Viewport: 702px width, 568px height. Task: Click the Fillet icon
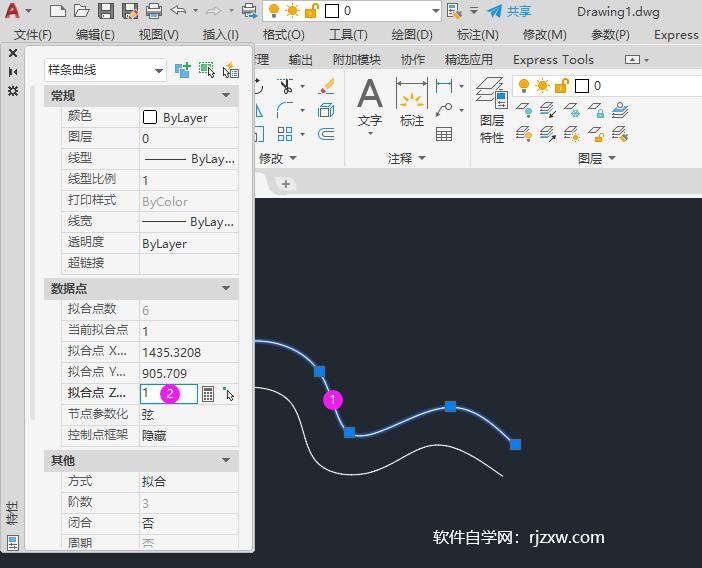pyautogui.click(x=285, y=110)
